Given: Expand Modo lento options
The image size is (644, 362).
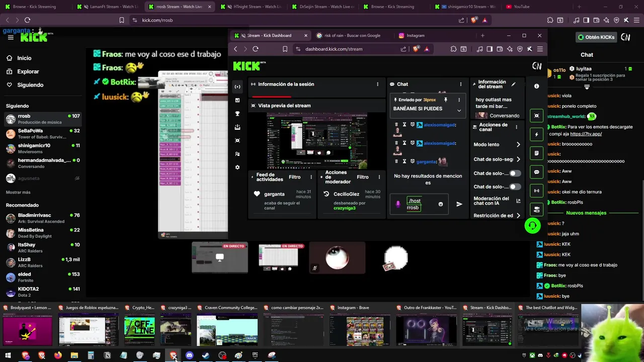Looking at the screenshot, I should click(x=518, y=144).
